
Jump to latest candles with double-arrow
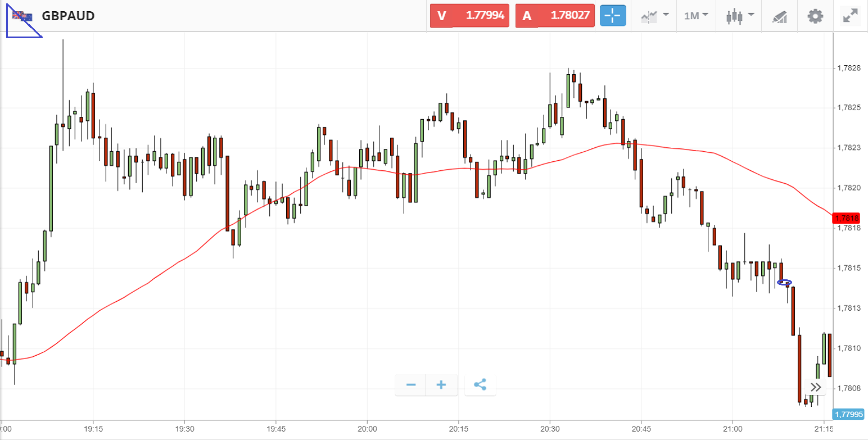coord(816,387)
